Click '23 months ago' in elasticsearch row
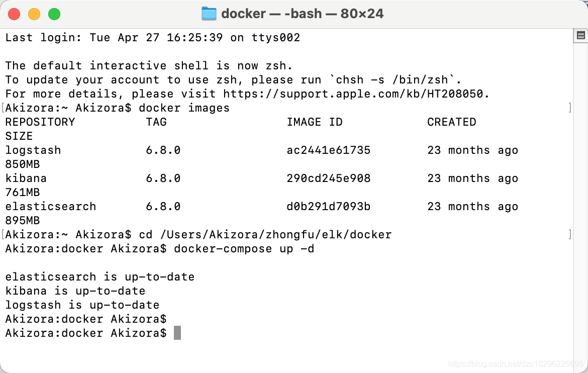The image size is (588, 373). [472, 207]
